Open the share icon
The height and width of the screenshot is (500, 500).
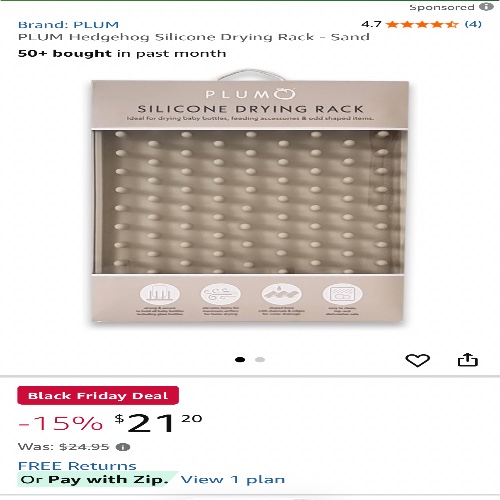[468, 360]
